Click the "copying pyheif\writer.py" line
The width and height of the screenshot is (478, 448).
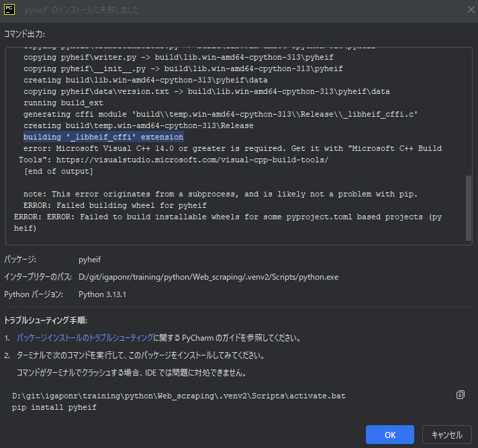pos(179,57)
